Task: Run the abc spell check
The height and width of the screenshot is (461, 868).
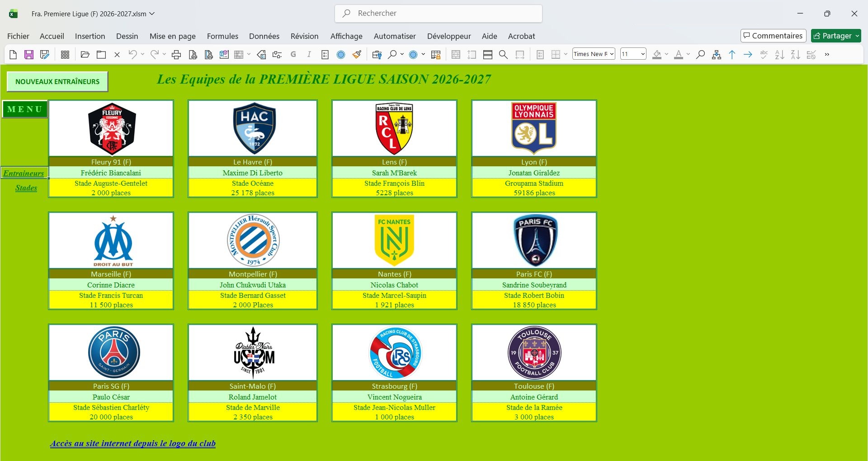Action: click(764, 55)
